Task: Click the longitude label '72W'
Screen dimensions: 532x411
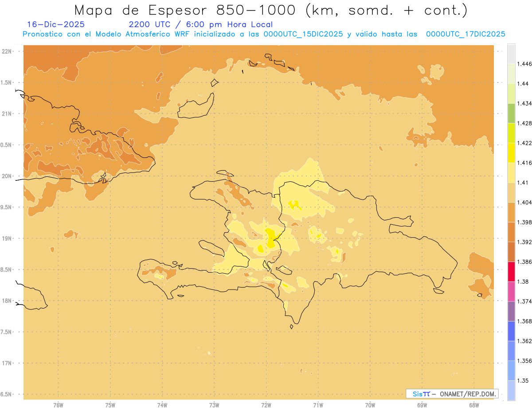Action: (x=266, y=405)
